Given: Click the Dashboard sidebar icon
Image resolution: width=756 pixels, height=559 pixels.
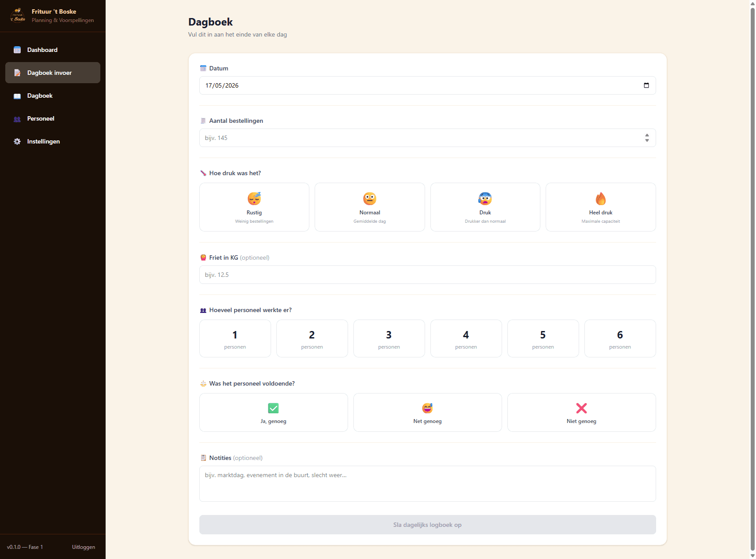Looking at the screenshot, I should pyautogui.click(x=17, y=50).
